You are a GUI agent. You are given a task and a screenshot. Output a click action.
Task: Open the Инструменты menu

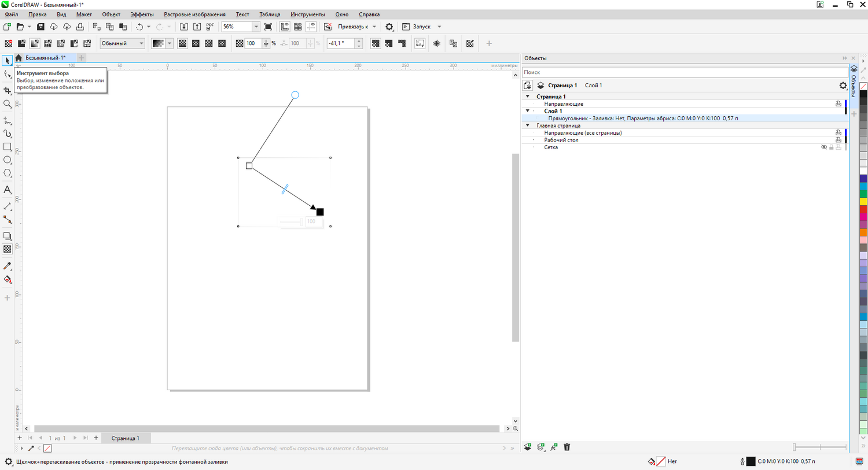point(307,14)
